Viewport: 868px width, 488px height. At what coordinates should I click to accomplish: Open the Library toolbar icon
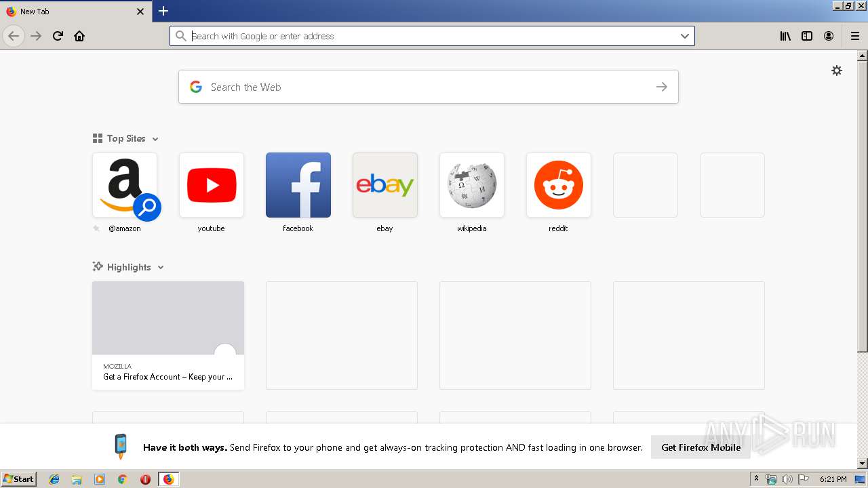point(785,36)
